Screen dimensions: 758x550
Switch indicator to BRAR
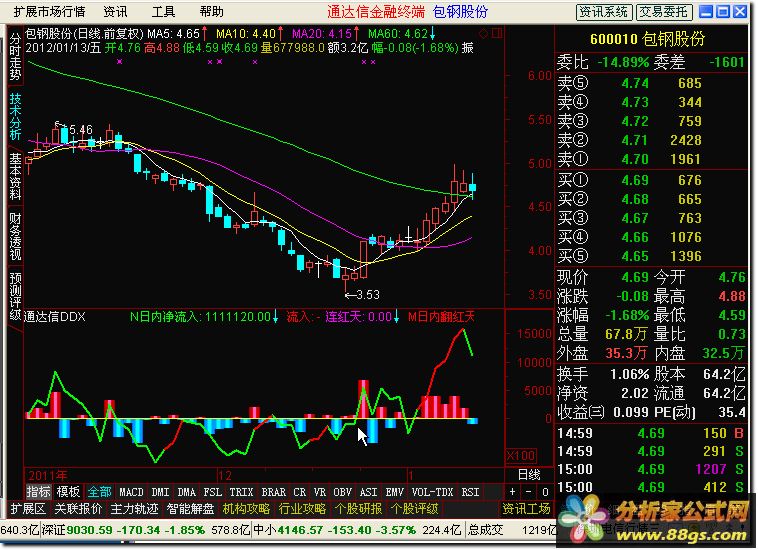(274, 492)
